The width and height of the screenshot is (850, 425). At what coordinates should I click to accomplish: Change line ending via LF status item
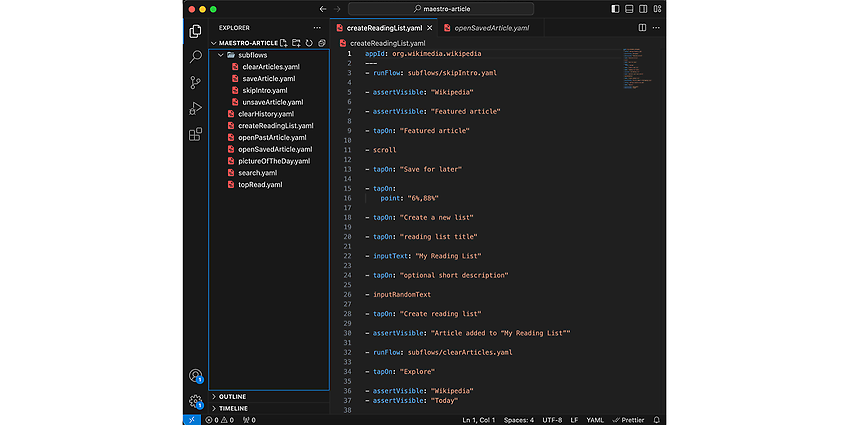[x=575, y=420]
